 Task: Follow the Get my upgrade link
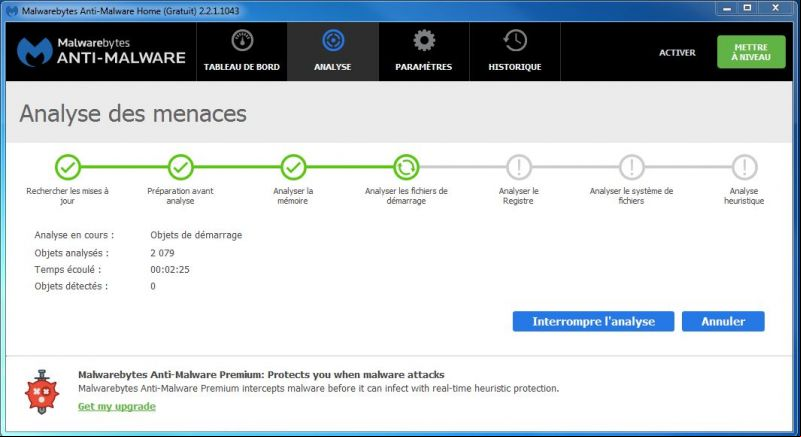pyautogui.click(x=117, y=406)
